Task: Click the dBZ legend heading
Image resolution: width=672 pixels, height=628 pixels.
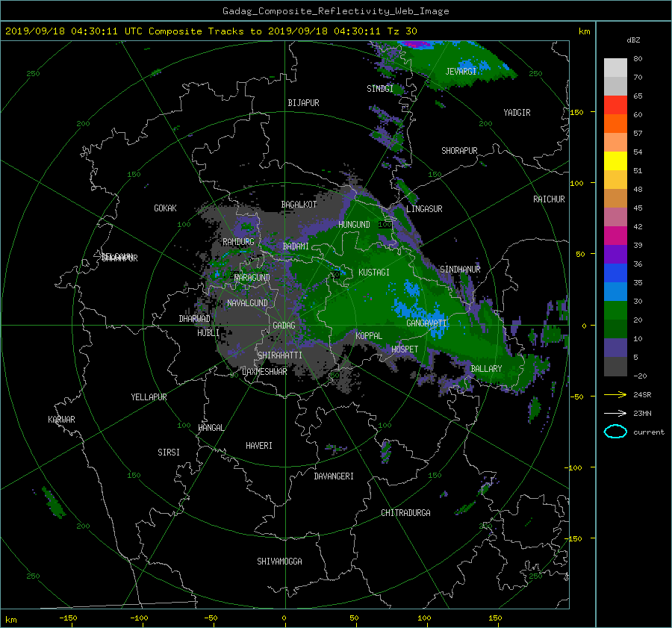Action: 633,40
